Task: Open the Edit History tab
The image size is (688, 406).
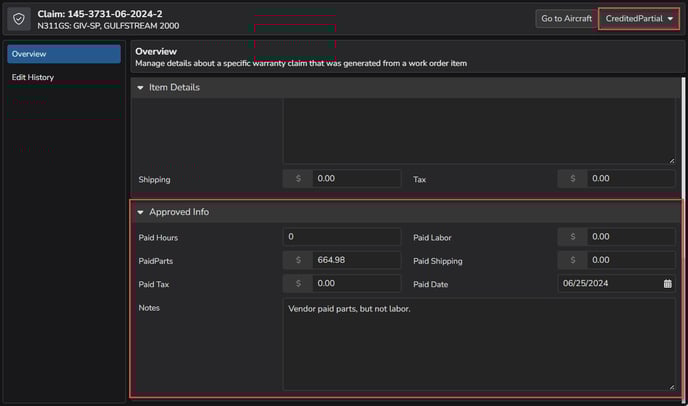Action: click(64, 77)
